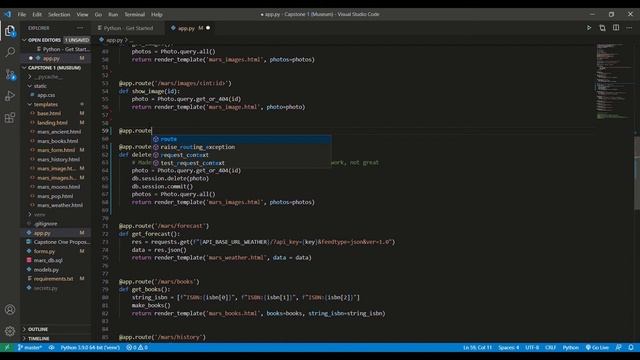The image size is (640, 360).
Task: Click app.py in the breadcrumb
Action: point(114,40)
